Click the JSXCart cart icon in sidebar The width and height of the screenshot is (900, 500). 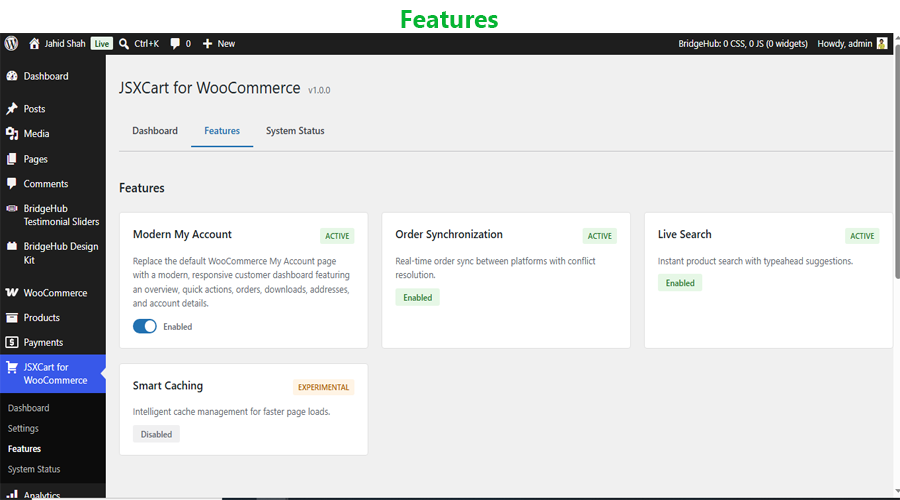tap(12, 367)
